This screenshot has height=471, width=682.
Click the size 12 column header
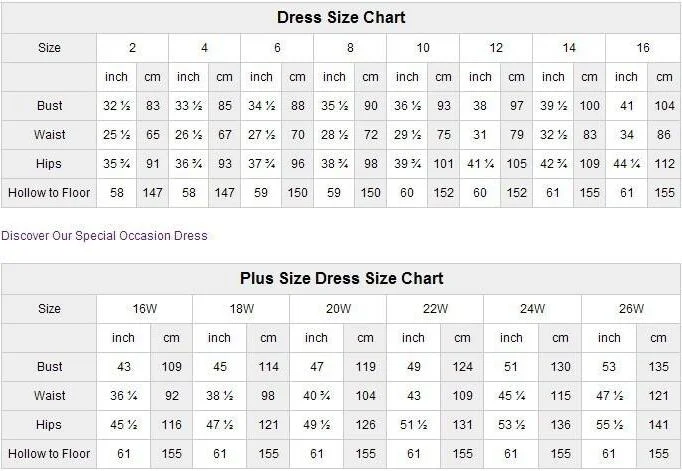[x=496, y=48]
